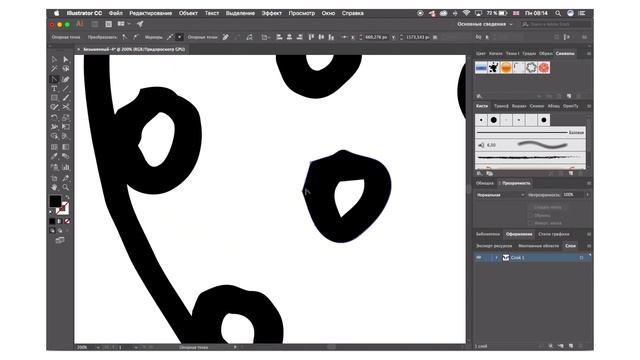This screenshot has width=640, height=360.
Task: Select the 6,00 calligraphic brush stroke row
Action: [x=530, y=145]
